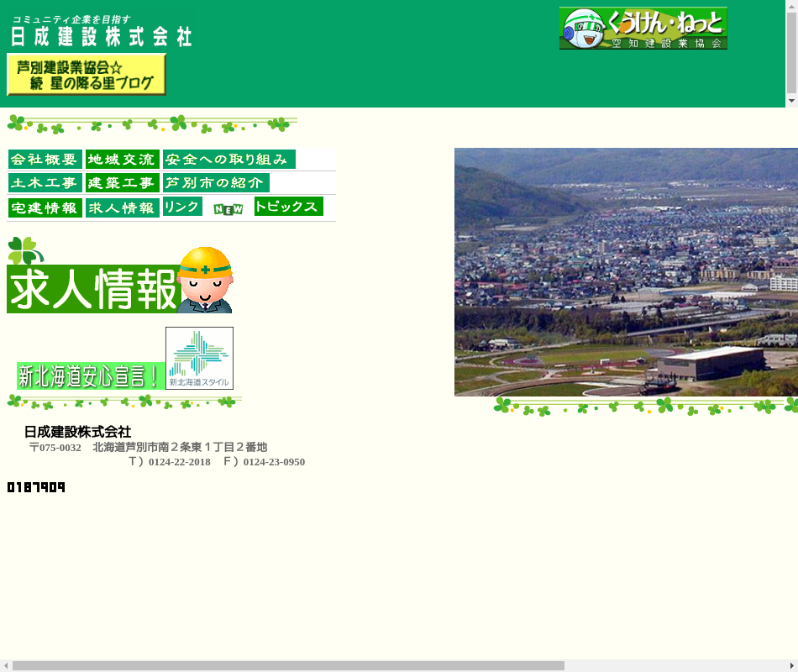
Task: Open the リンク page
Action: point(182,207)
